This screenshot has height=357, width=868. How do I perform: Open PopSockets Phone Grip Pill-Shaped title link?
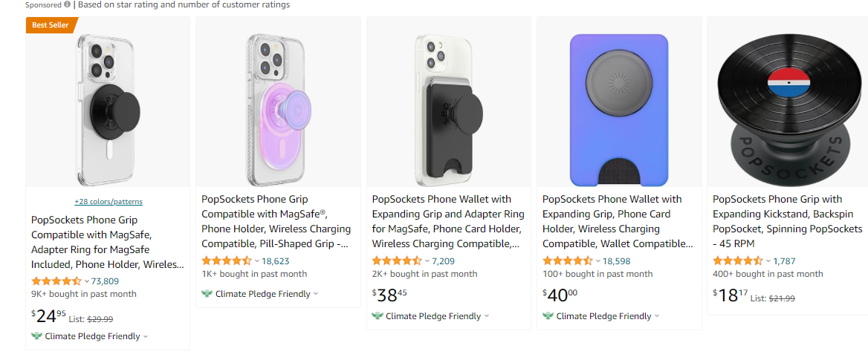click(x=275, y=221)
